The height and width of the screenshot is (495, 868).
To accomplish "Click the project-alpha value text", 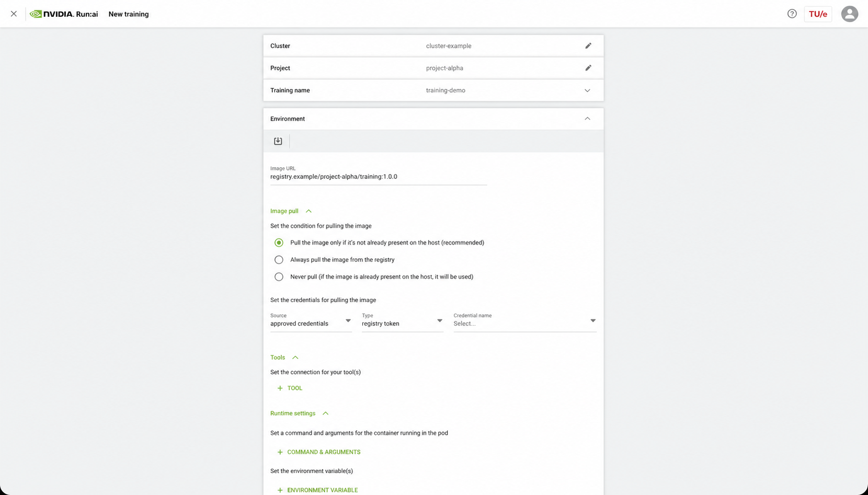I will [x=444, y=68].
